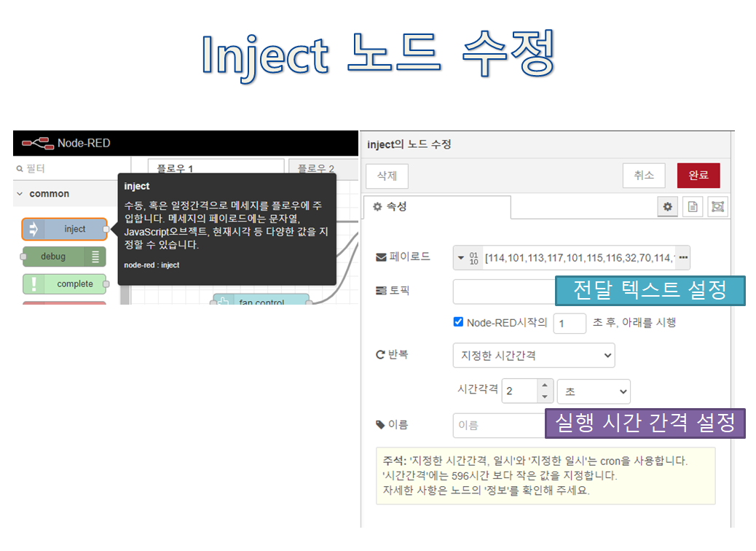Click the fan control node
This screenshot has height=551, width=756.
coord(261,300)
